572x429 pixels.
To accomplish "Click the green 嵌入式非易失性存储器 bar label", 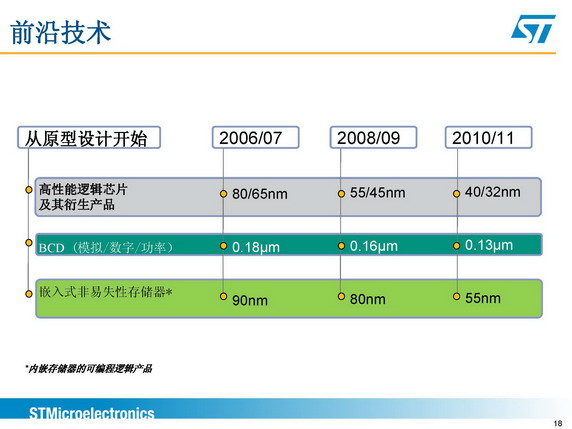I will tap(106, 292).
